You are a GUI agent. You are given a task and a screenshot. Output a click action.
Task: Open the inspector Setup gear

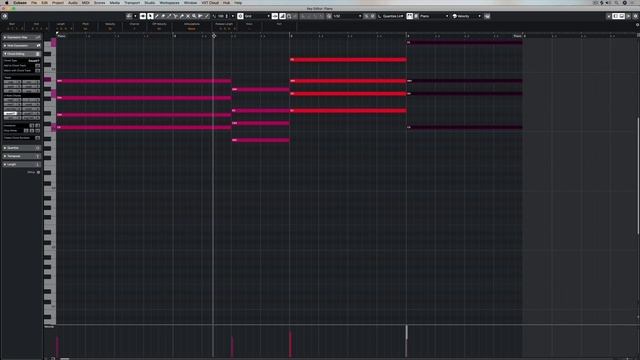click(x=38, y=172)
